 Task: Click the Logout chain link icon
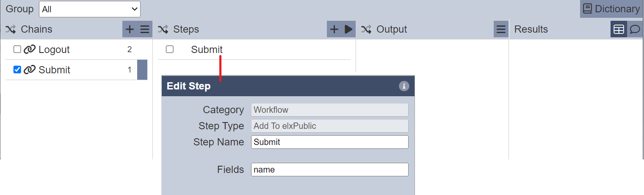tap(29, 50)
